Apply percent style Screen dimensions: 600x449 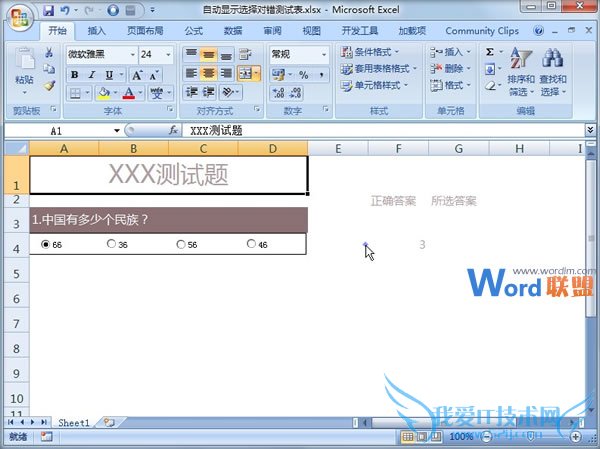point(304,75)
